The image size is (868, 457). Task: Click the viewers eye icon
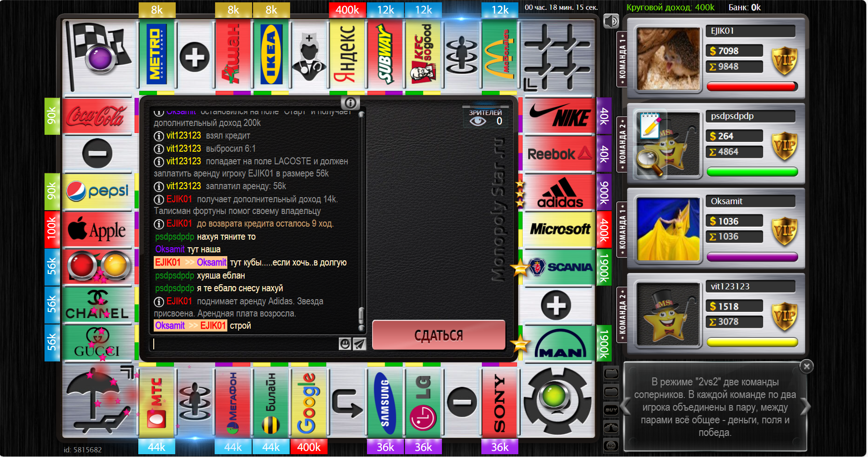point(478,121)
